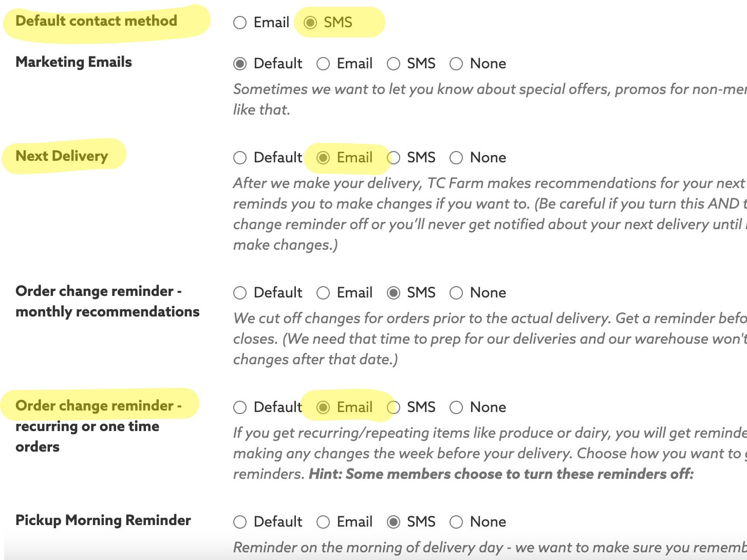Select Email as default contact method
747x560 pixels.
point(240,23)
